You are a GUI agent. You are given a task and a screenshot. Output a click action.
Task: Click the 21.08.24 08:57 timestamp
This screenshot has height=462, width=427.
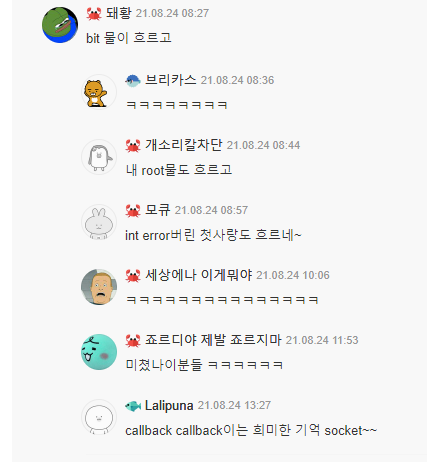(x=211, y=210)
